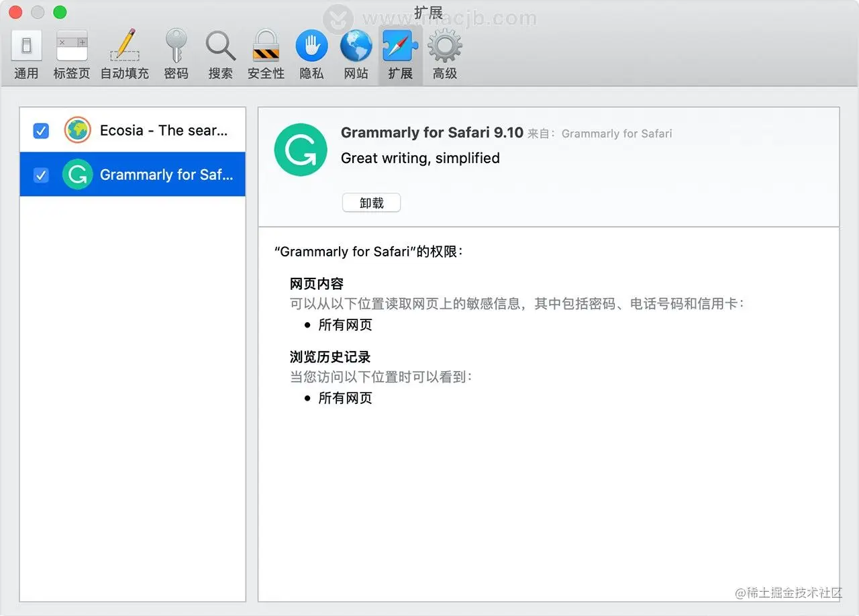Open the 高级 (Advanced) gear pane
The height and width of the screenshot is (616, 859).
click(x=445, y=55)
